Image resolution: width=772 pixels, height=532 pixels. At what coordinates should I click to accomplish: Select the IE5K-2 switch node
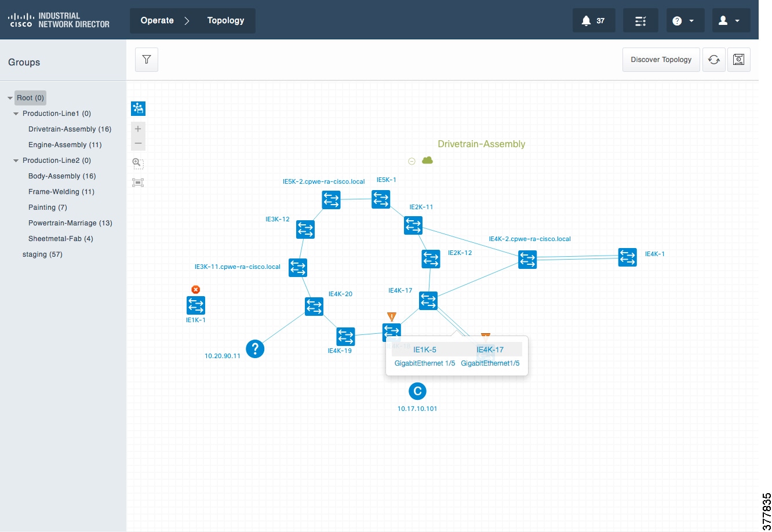click(331, 200)
